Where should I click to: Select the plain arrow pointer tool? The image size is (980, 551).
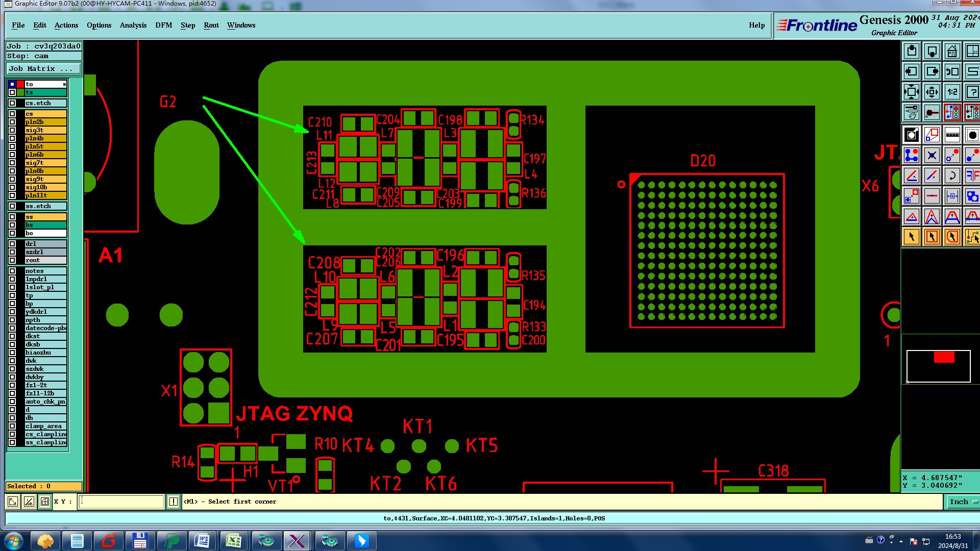[x=912, y=237]
